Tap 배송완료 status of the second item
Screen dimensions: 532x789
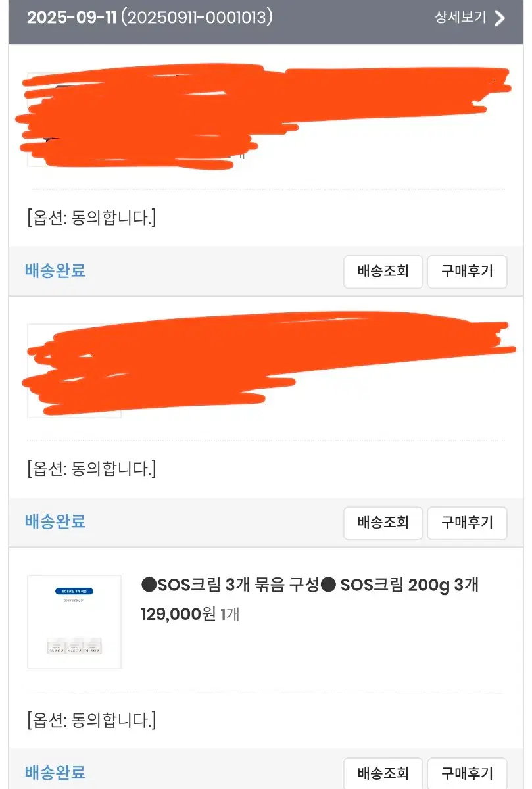pos(55,522)
